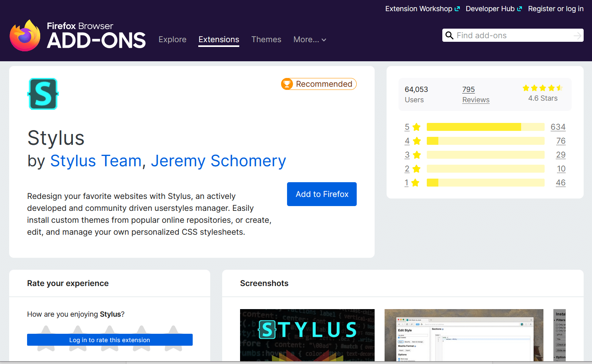The height and width of the screenshot is (364, 592).
Task: Click Log in to rate this extension
Action: pyautogui.click(x=109, y=340)
